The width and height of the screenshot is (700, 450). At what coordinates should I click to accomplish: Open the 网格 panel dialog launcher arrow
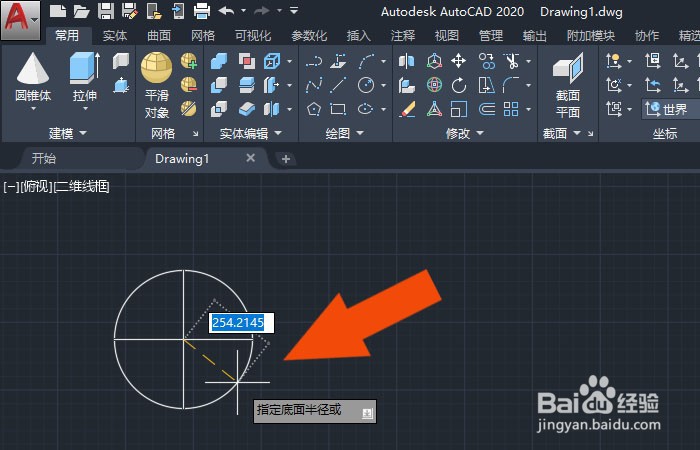pyautogui.click(x=196, y=133)
